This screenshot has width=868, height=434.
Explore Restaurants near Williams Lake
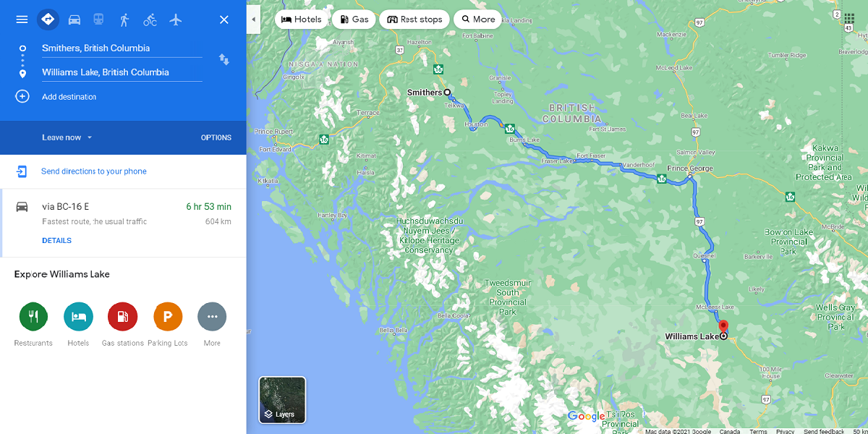(33, 317)
